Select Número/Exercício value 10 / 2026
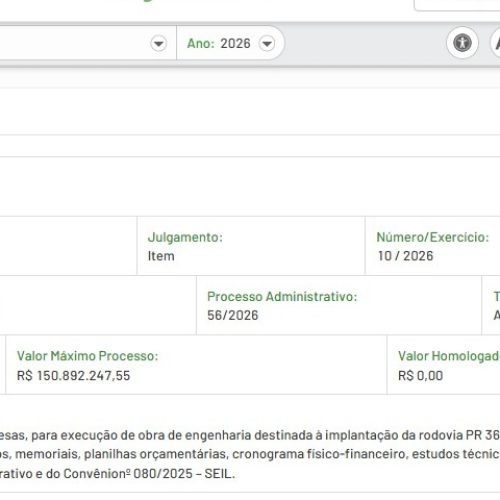This screenshot has width=500, height=500. [405, 256]
